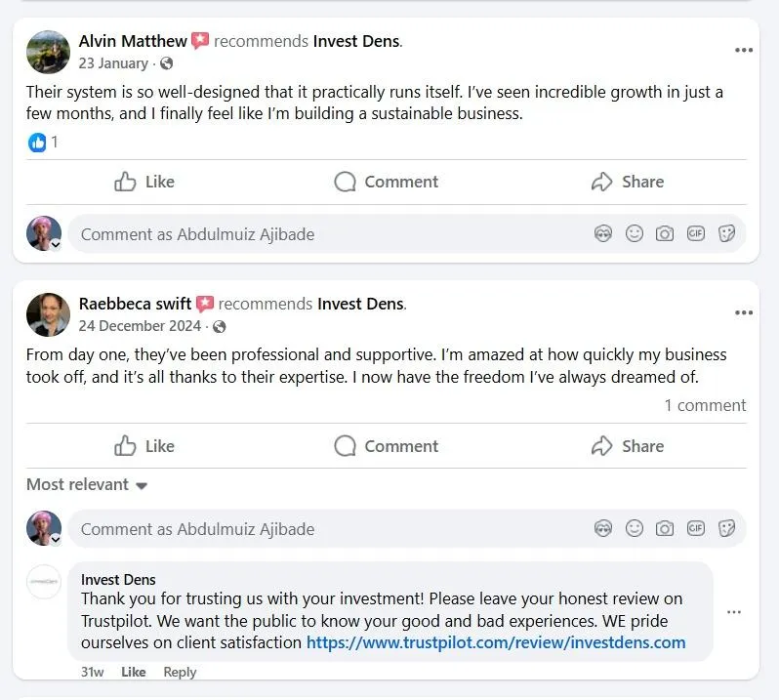Open options menu for Alvin Matthew's post
The image size is (779, 700).
pyautogui.click(x=744, y=50)
